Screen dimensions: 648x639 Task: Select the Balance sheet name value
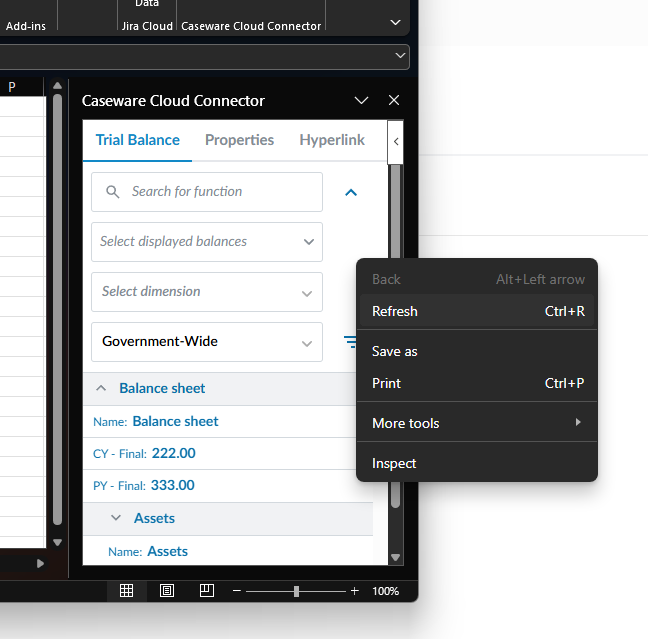(175, 421)
